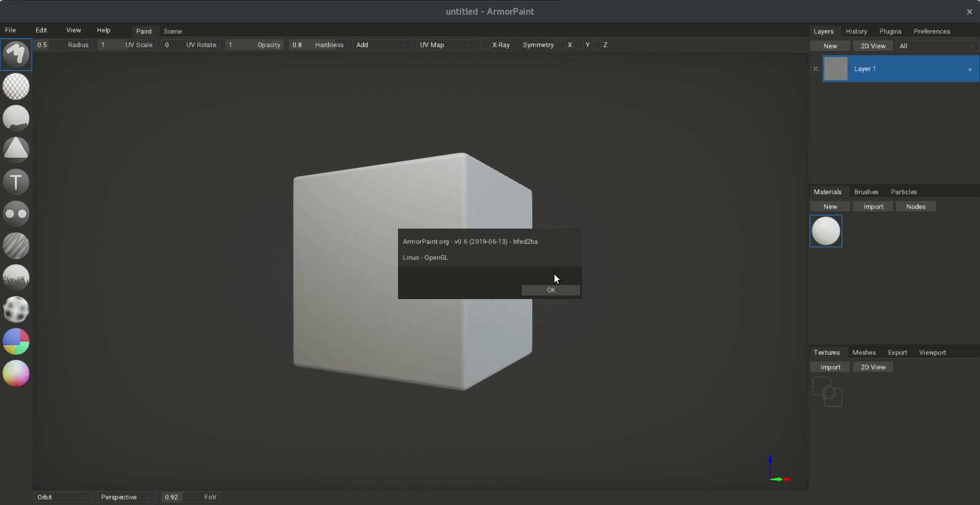
Task: Close the ArmorPaint window
Action: pyautogui.click(x=970, y=12)
